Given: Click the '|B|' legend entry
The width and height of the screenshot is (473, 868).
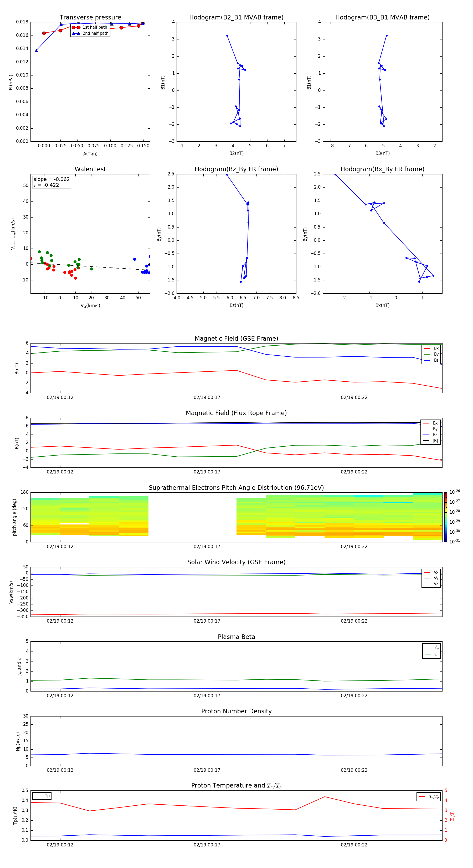Looking at the screenshot, I should tap(431, 441).
